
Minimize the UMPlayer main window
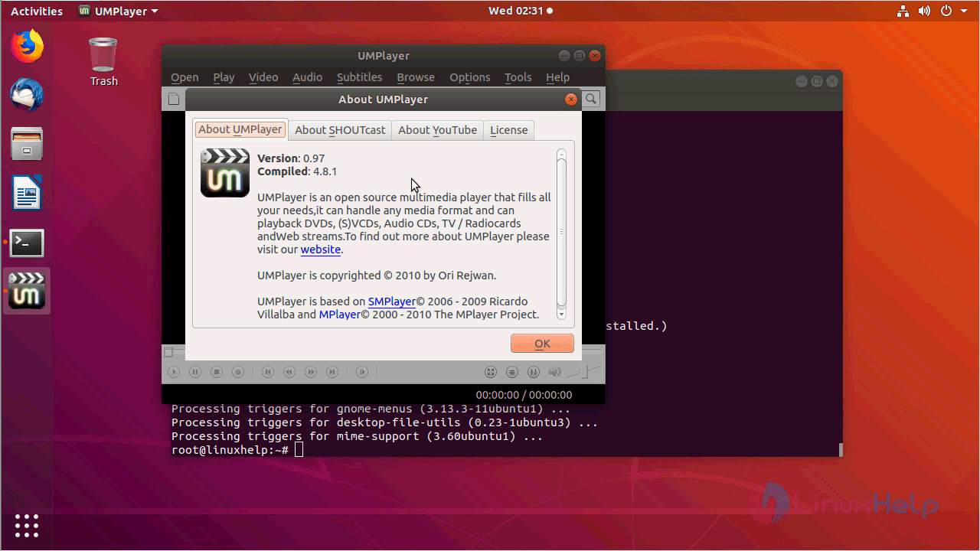tap(564, 56)
